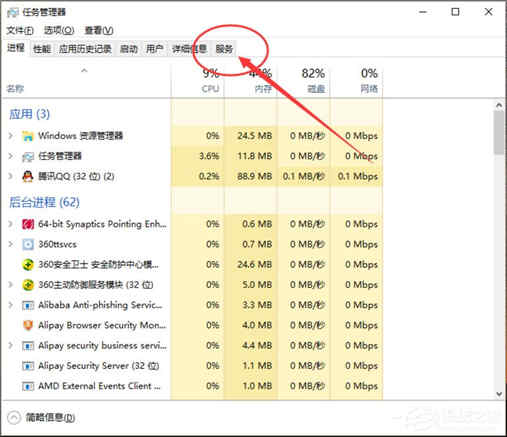Expand the 腾讯QQ (32 位) process group
The height and width of the screenshot is (437, 507).
point(11,176)
